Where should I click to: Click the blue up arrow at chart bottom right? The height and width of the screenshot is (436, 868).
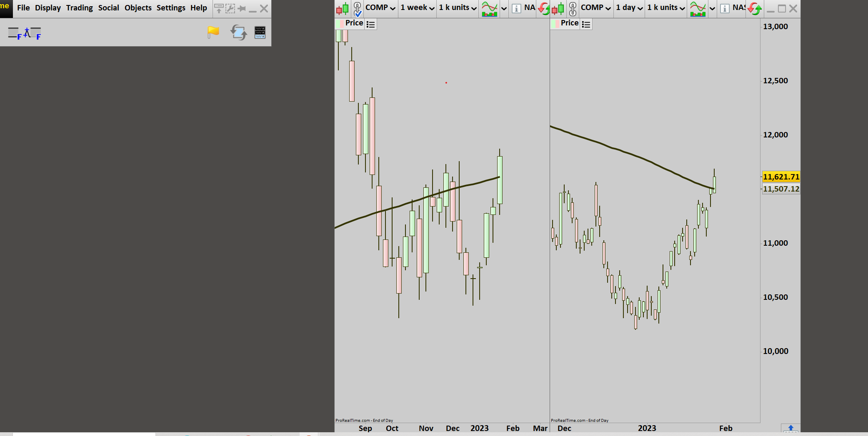(x=790, y=428)
